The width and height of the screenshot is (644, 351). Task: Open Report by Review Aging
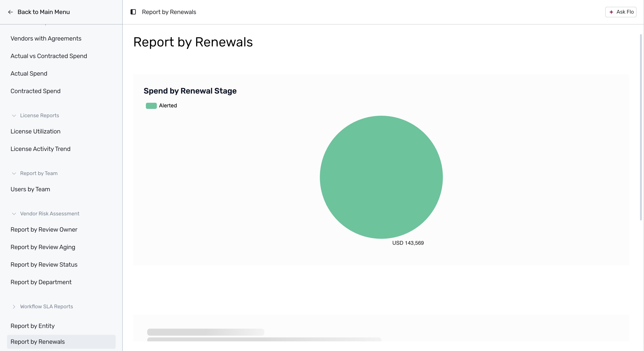coord(43,247)
